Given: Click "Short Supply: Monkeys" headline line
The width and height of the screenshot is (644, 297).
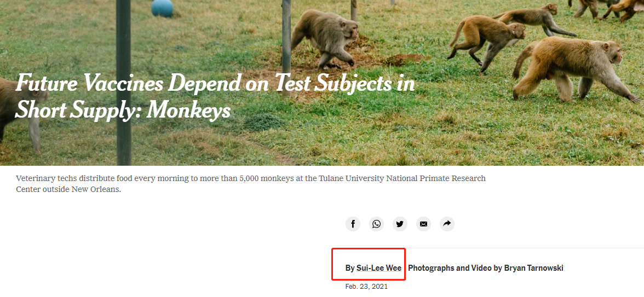Looking at the screenshot, I should [x=123, y=111].
